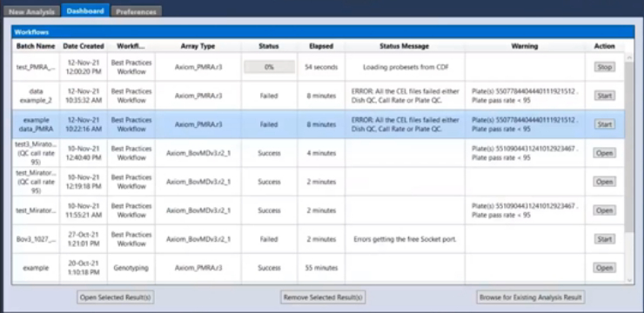Image resolution: width=644 pixels, height=313 pixels.
Task: Open the result created 12:19:18 PM
Action: pos(605,182)
